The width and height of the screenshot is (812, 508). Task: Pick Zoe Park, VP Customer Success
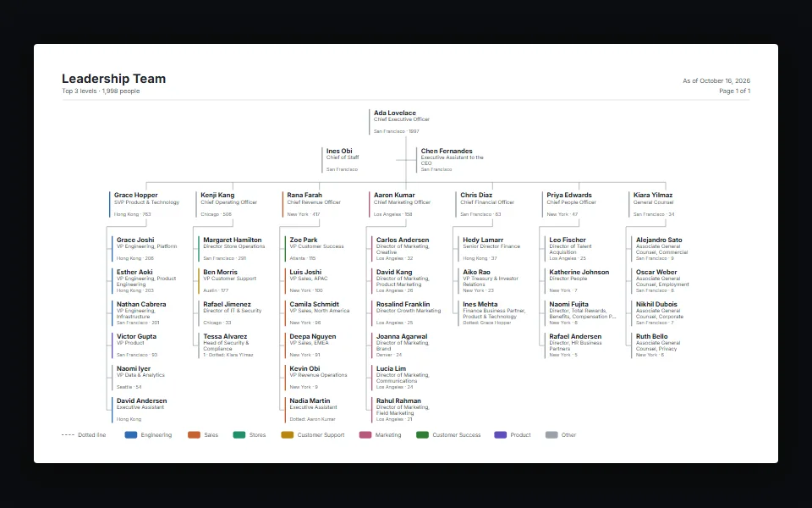point(321,249)
